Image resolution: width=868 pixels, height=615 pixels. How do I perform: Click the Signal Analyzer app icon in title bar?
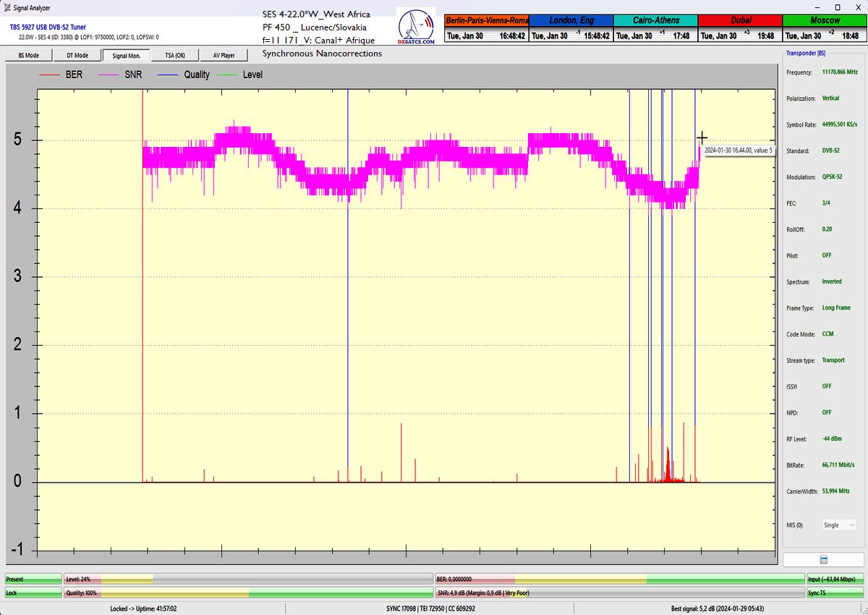coord(7,7)
